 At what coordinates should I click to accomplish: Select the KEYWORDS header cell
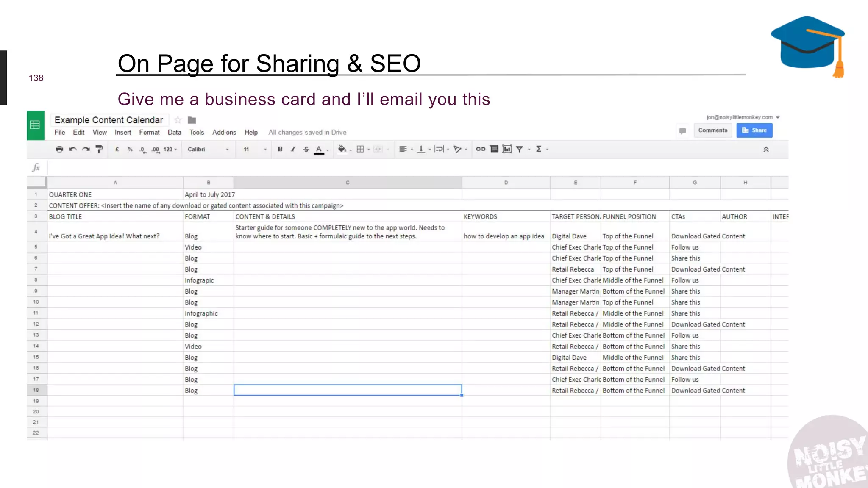506,216
